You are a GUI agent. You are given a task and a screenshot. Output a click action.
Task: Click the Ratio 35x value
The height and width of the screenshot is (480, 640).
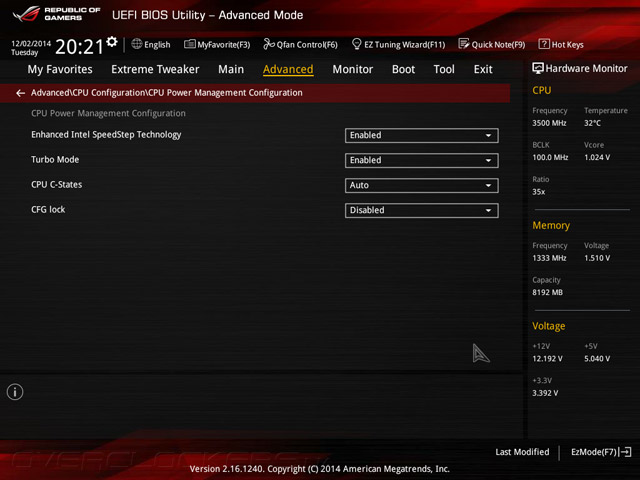pos(538,192)
